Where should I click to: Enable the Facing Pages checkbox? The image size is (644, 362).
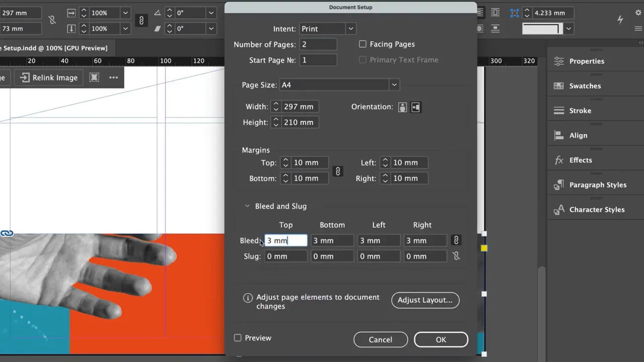363,44
